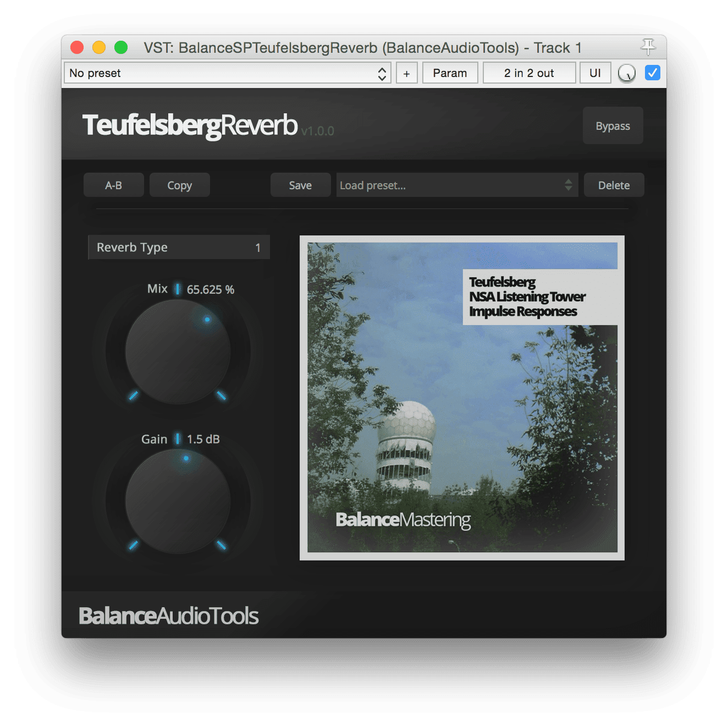Click the Mix value 65.625 %
The width and height of the screenshot is (728, 726).
point(211,289)
